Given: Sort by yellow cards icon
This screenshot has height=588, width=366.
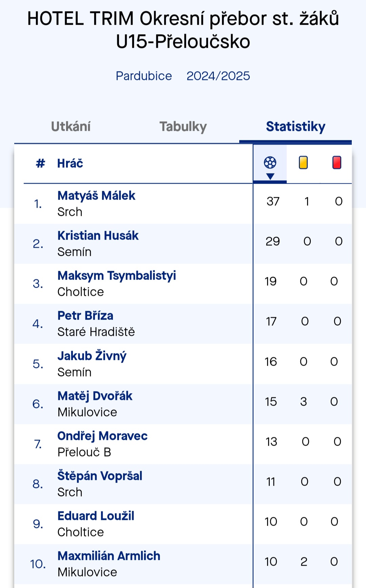Looking at the screenshot, I should coord(303,163).
